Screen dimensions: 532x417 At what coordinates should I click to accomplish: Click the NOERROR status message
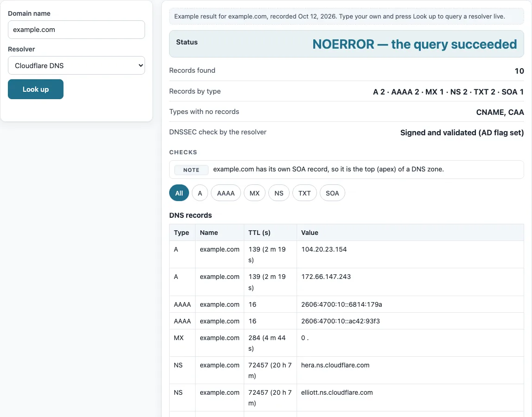point(415,44)
